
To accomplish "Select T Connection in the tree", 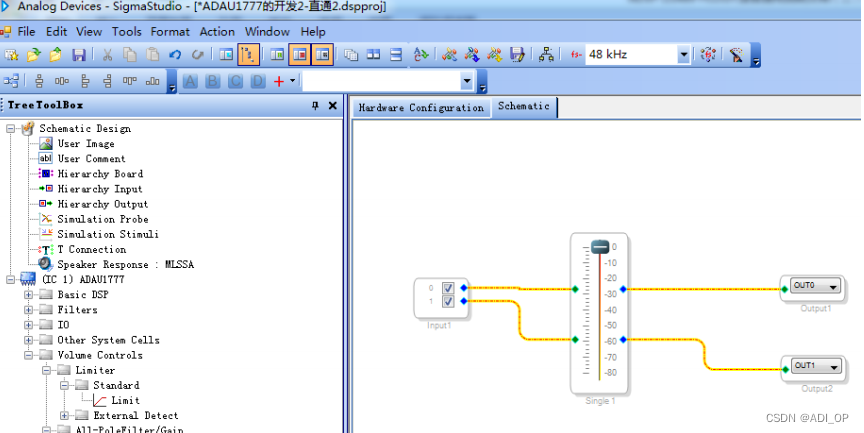I will click(x=91, y=250).
